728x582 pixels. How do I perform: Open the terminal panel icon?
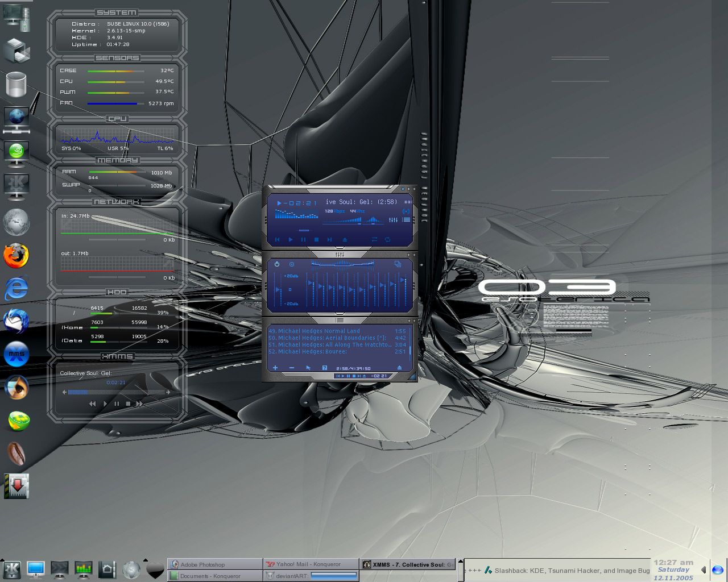(x=60, y=569)
